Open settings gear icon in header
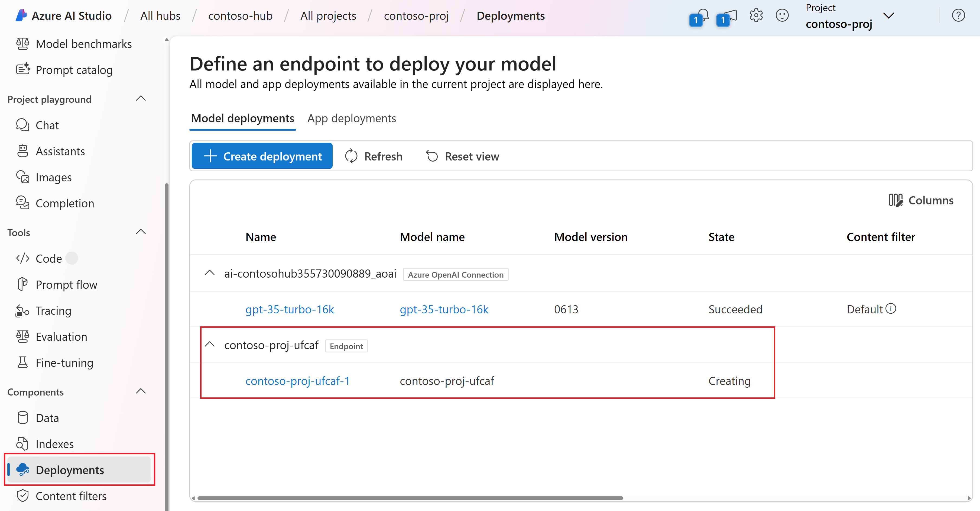This screenshot has width=980, height=511. [x=756, y=15]
